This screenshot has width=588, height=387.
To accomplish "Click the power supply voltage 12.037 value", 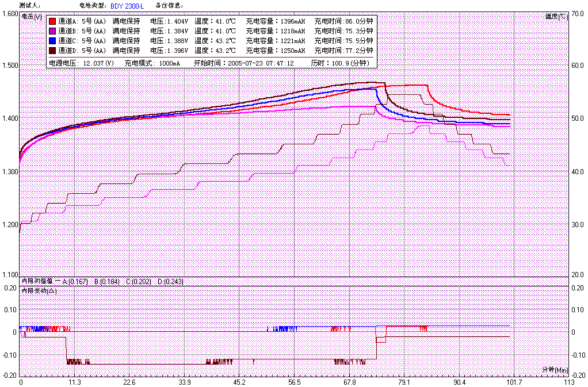I will point(98,63).
